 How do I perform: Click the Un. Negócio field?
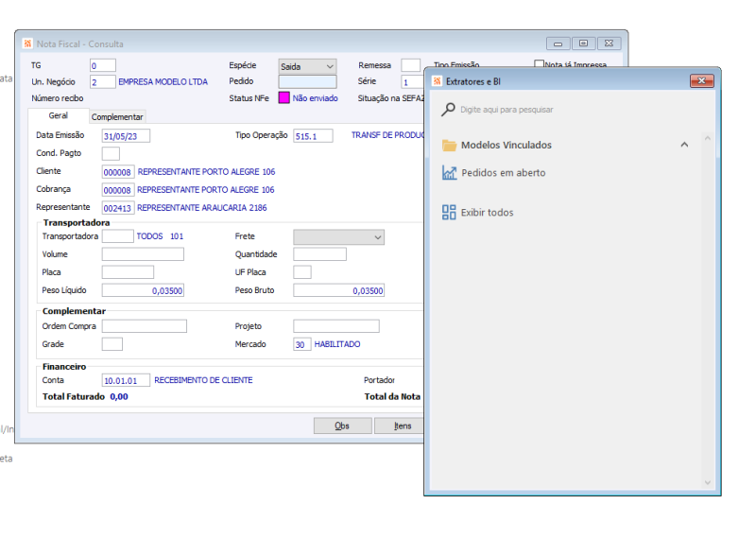click(103, 82)
